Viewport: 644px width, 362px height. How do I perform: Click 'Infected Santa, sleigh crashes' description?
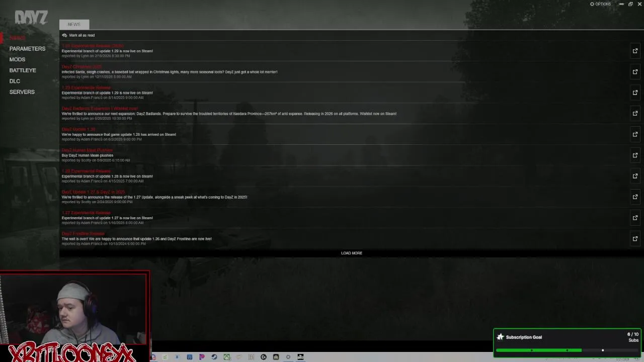(x=170, y=72)
